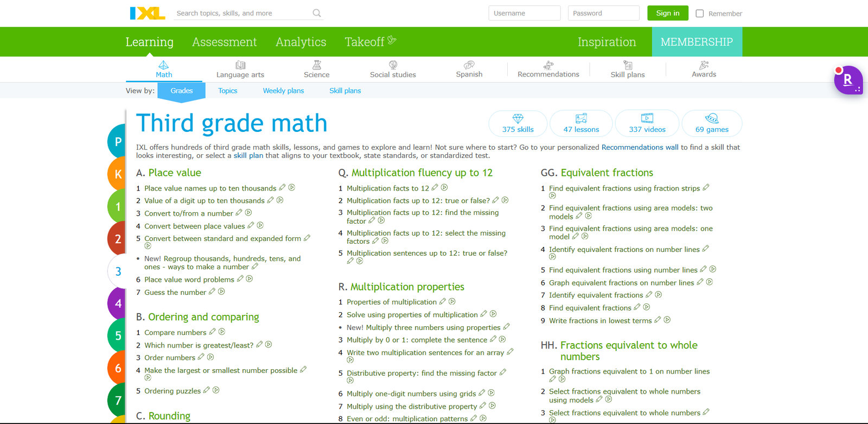Select the grade 4 circle
Viewport: 868px width, 424px height.
(117, 303)
